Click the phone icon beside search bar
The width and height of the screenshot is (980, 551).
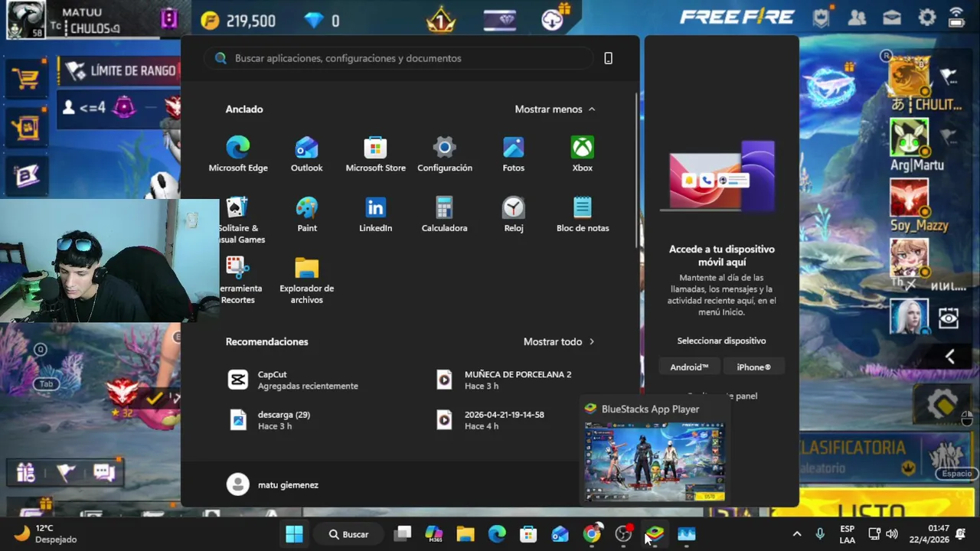(x=608, y=58)
